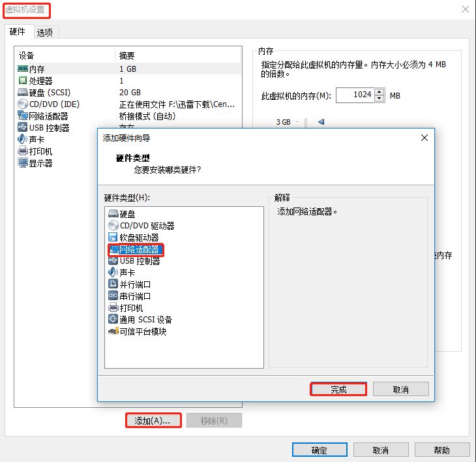Select 软盘驱动器 hardware type

(x=139, y=238)
